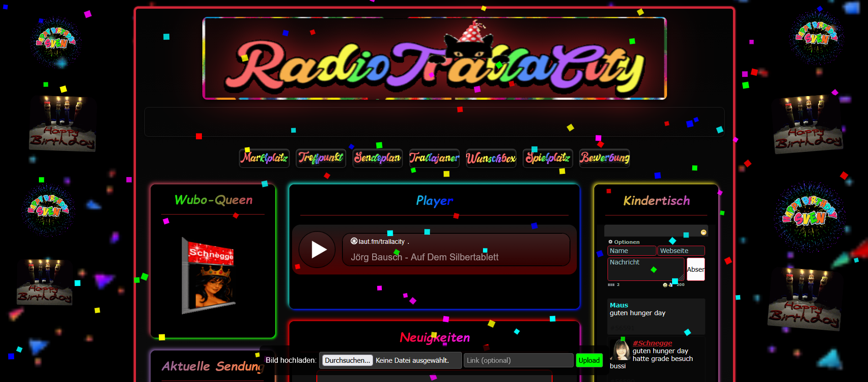Open the Bewerbung page
The image size is (868, 382).
coord(604,158)
